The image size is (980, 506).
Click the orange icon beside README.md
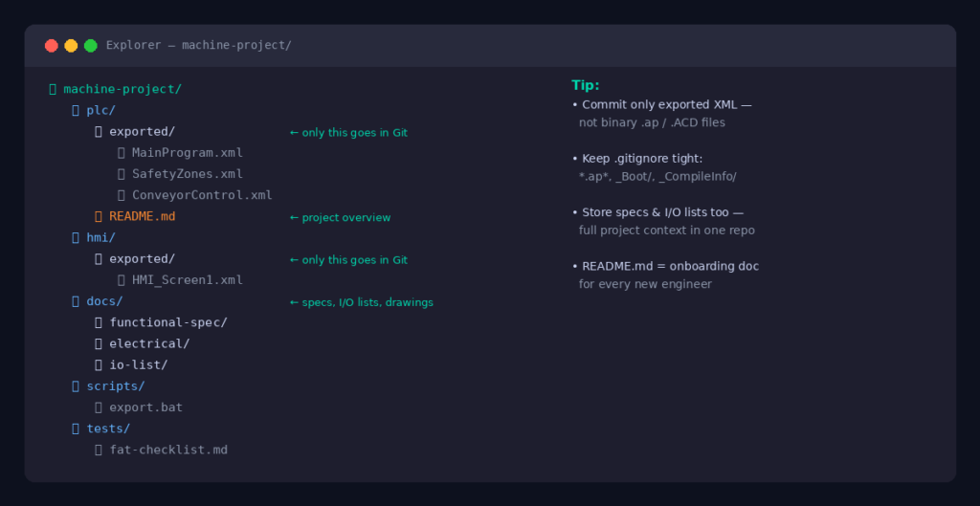tap(99, 217)
